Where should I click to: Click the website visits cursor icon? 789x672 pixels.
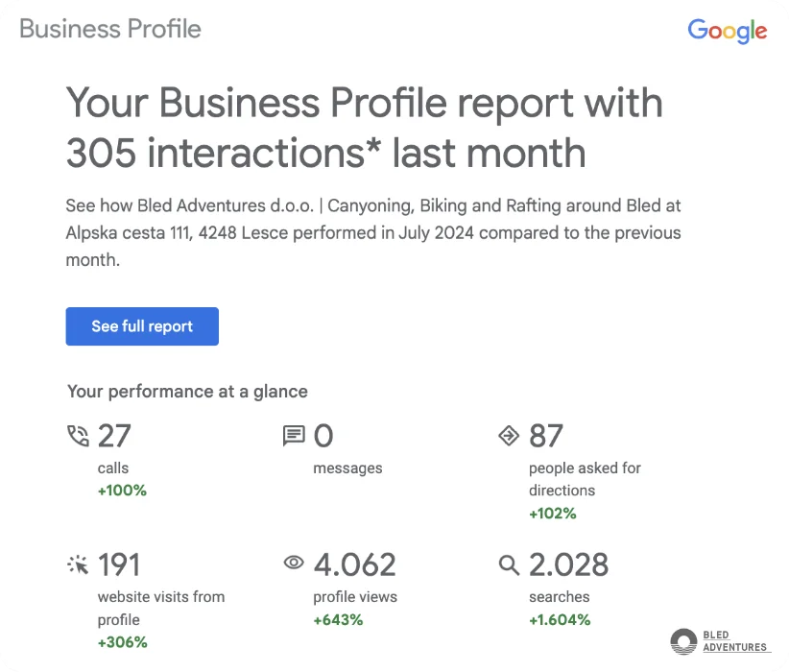(x=78, y=564)
